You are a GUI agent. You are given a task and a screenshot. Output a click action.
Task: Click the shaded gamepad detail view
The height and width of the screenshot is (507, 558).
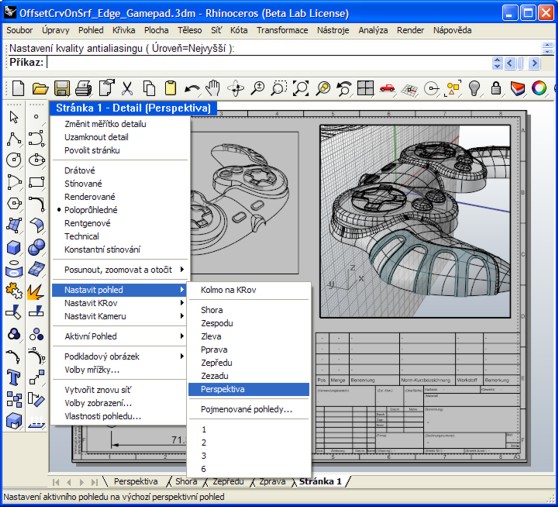pos(415,221)
